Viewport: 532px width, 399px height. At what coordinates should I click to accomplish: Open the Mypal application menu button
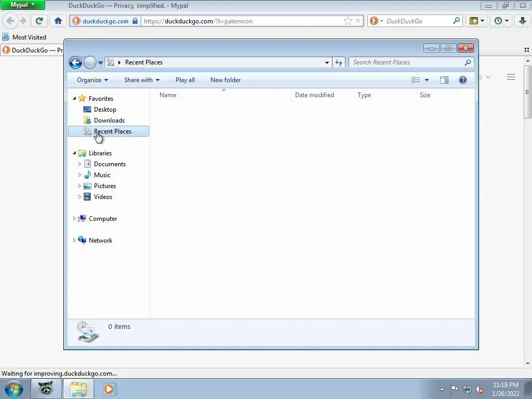pos(22,5)
